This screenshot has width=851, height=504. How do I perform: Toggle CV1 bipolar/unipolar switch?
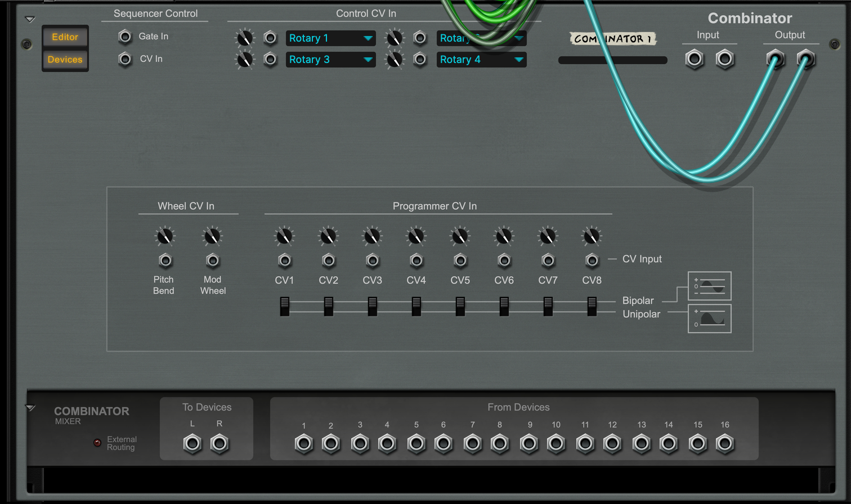point(285,307)
